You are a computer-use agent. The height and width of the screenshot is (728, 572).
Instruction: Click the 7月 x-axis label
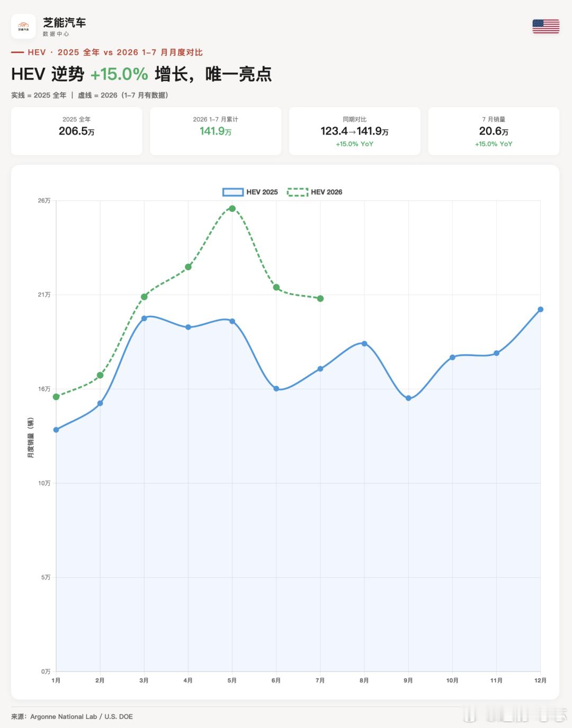coord(320,680)
